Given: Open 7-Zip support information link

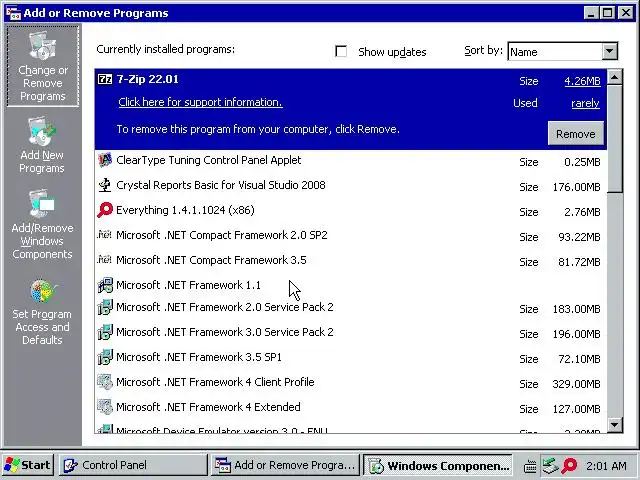Looking at the screenshot, I should click(200, 102).
